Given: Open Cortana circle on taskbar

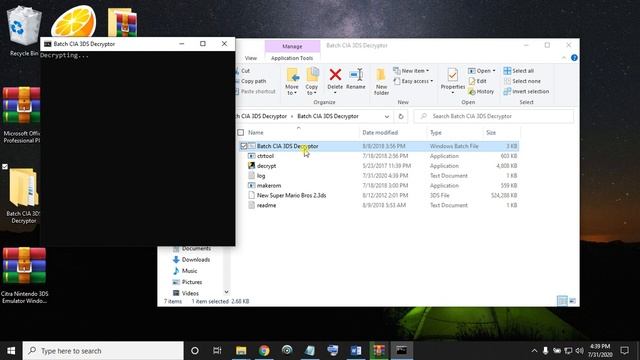Looking at the screenshot, I should pyautogui.click(x=195, y=351).
